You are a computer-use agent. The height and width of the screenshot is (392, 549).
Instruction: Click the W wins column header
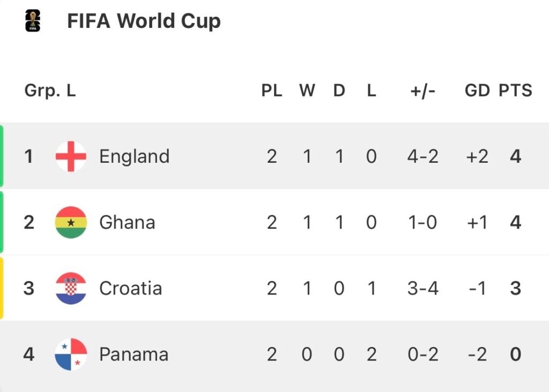tap(307, 91)
